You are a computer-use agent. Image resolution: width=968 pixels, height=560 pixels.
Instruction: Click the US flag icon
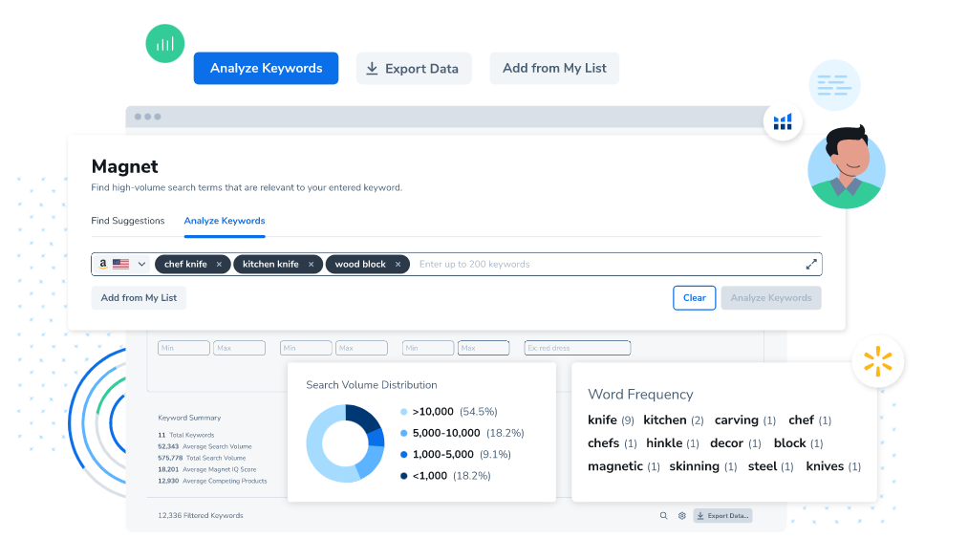[121, 265]
